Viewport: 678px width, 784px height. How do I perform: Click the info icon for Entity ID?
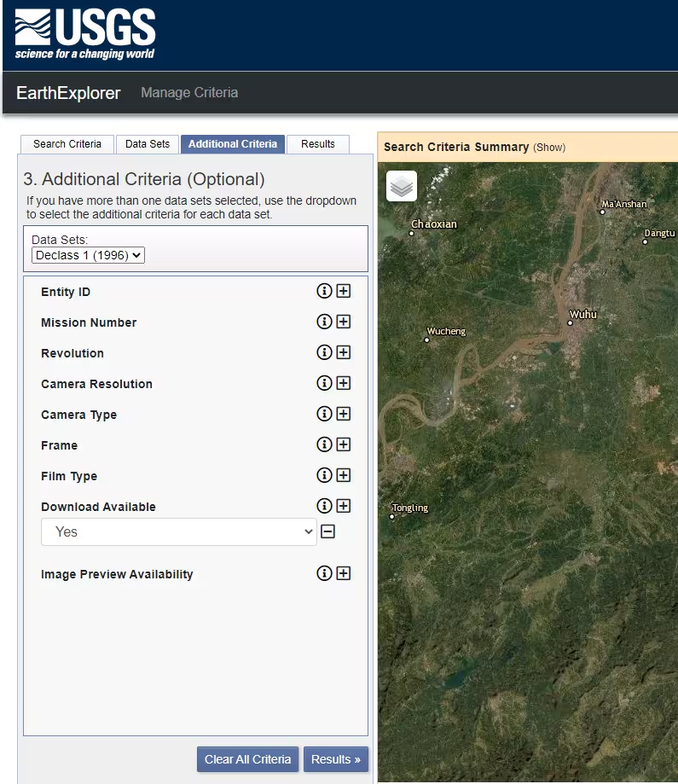[x=324, y=291]
